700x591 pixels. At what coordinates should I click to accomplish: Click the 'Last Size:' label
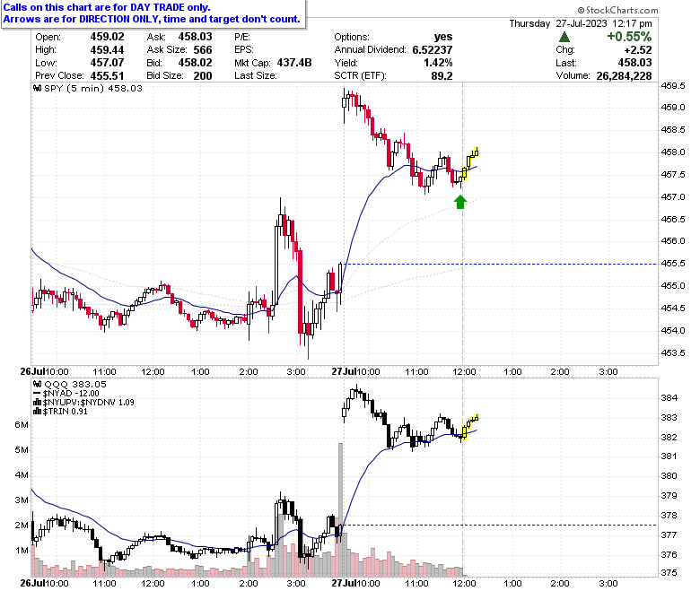click(256, 76)
